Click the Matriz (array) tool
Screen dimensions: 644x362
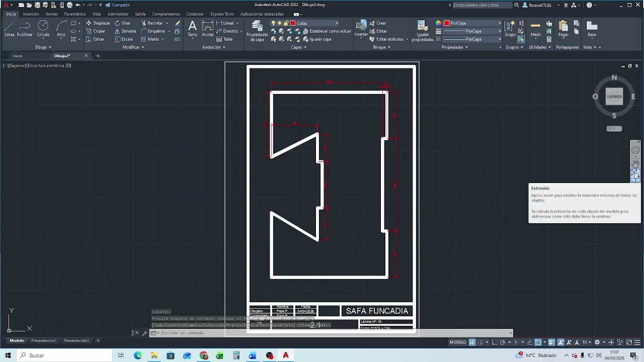pyautogui.click(x=150, y=39)
